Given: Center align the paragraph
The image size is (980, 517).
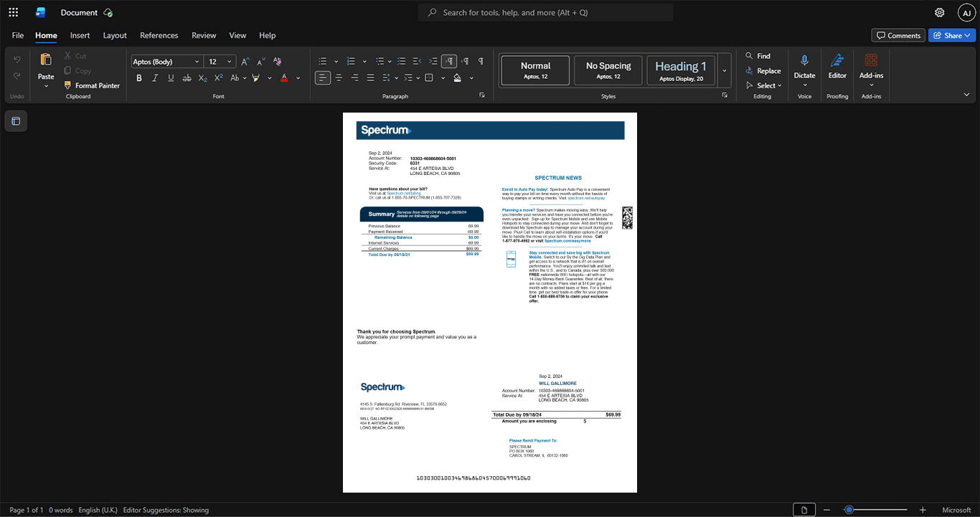Looking at the screenshot, I should [x=339, y=77].
